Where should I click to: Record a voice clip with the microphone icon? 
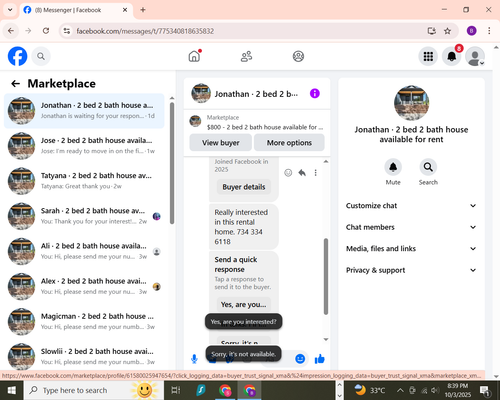point(194,359)
